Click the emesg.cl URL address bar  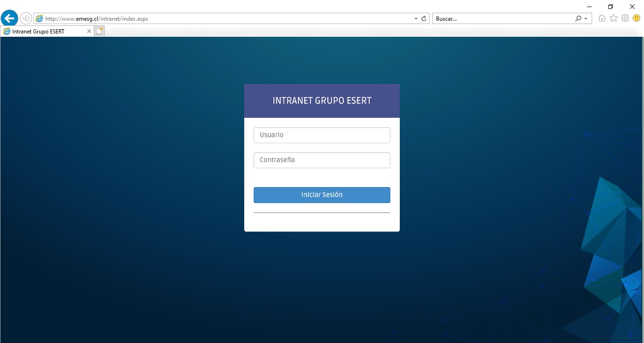226,19
